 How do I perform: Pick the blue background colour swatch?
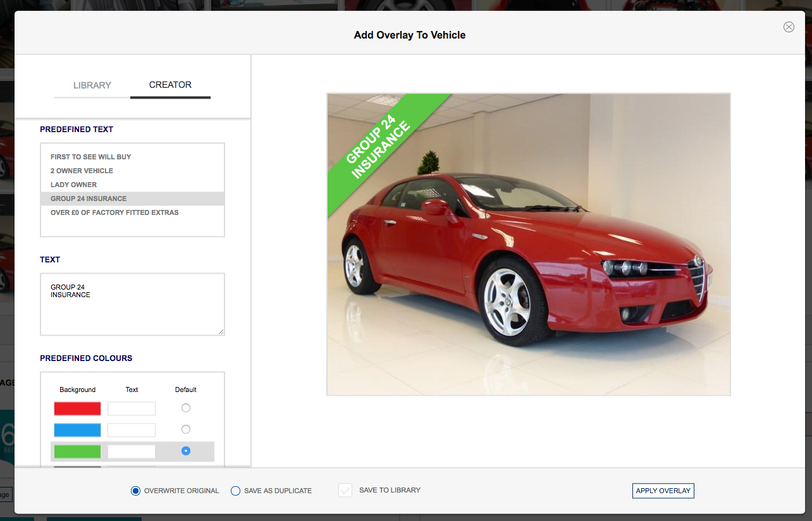[x=77, y=430]
